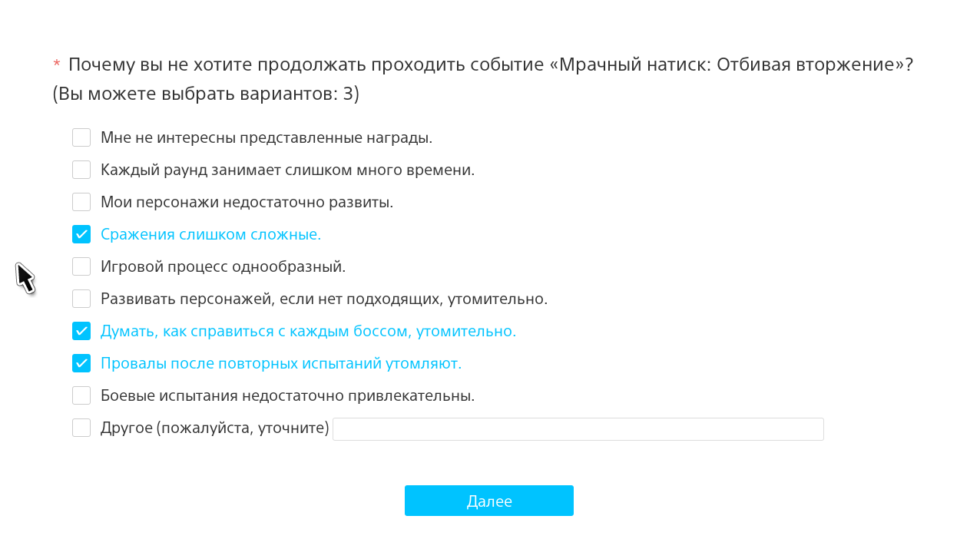Viewport: 980px width, 539px height.
Task: Click label 'Боевые испытания недостаточно привлекательны.'
Action: point(287,395)
